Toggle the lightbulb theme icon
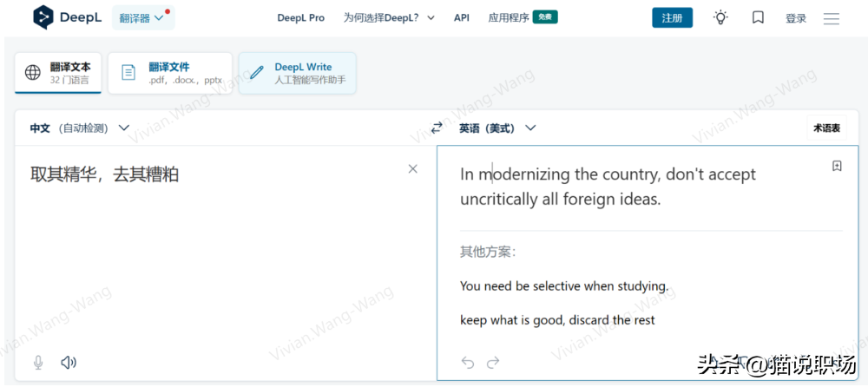The width and height of the screenshot is (868, 387). [x=720, y=17]
